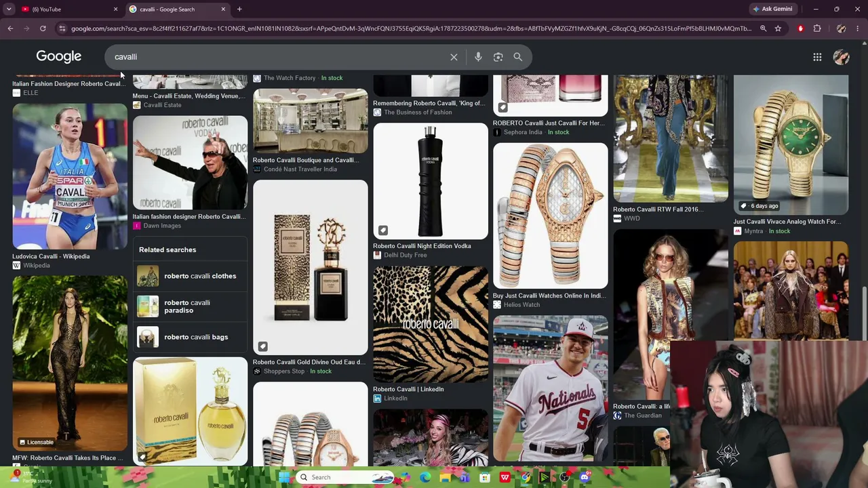Image resolution: width=868 pixels, height=488 pixels.
Task: Open the Google account avatar on the page
Action: (841, 57)
